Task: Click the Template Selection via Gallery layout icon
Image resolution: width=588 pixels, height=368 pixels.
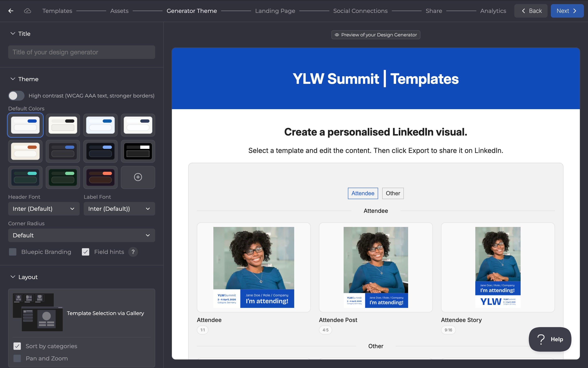Action: 38,312
